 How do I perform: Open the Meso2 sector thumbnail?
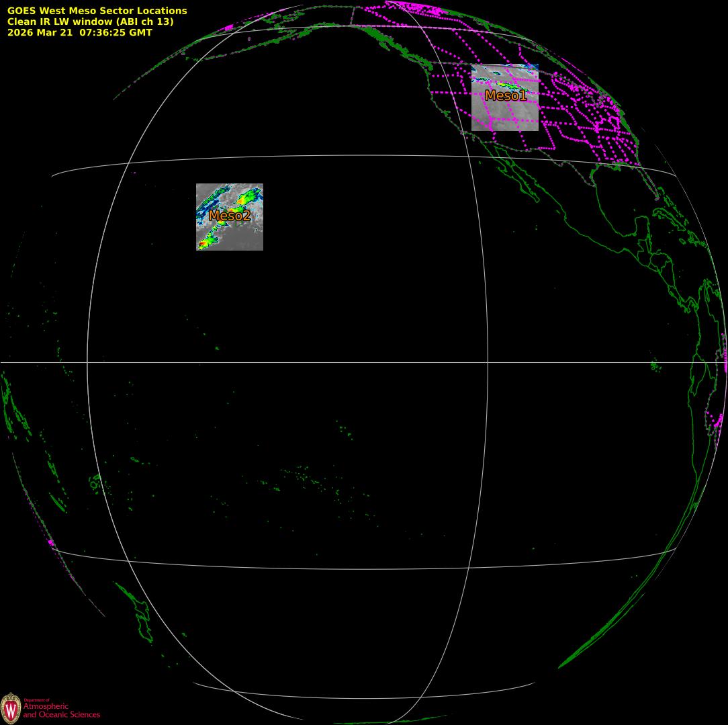[230, 217]
